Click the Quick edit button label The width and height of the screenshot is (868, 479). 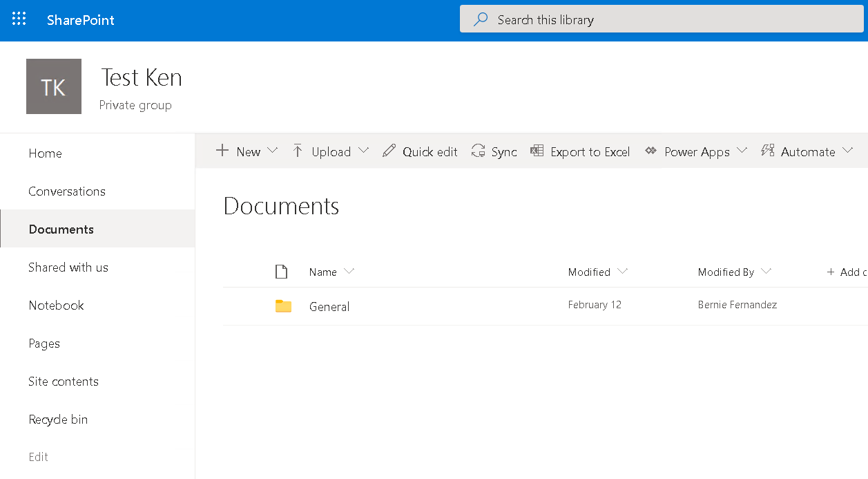430,152
